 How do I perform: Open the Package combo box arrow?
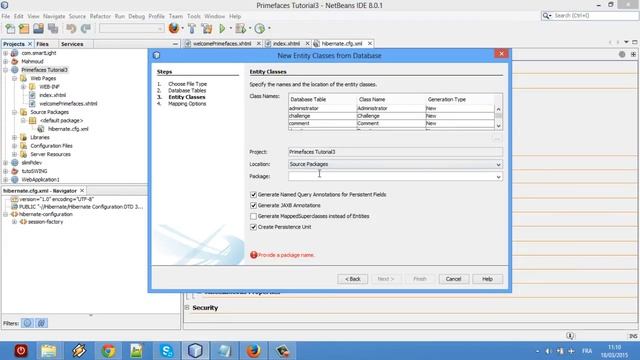point(498,177)
